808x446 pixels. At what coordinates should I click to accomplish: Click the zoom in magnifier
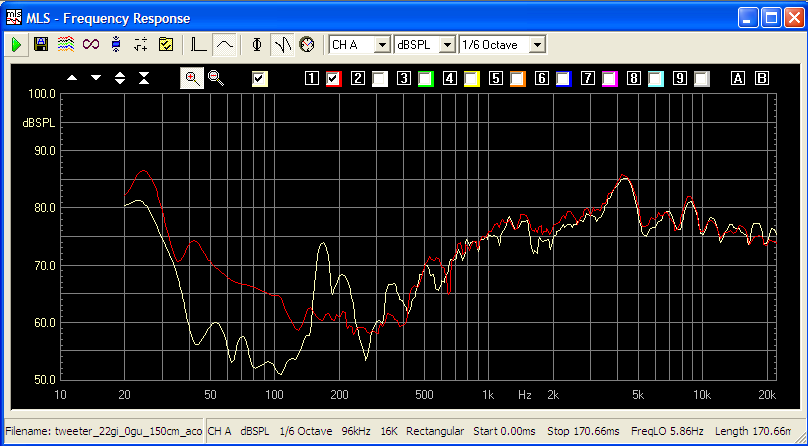click(x=192, y=78)
